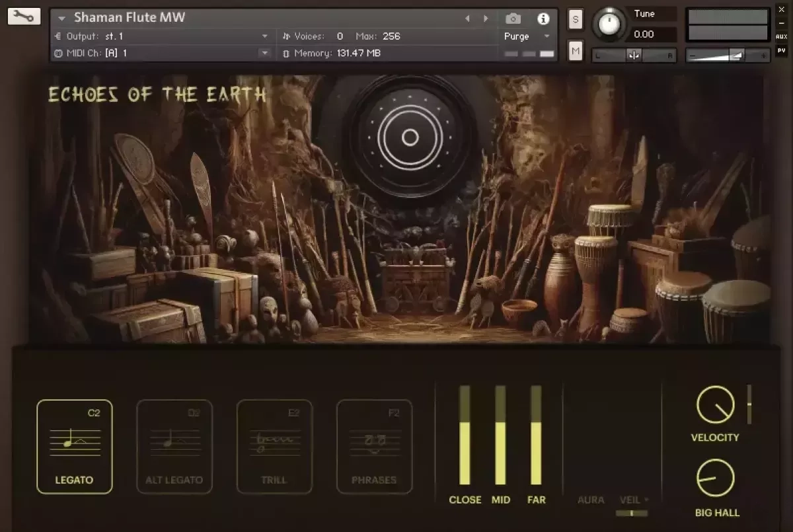The height and width of the screenshot is (532, 793).
Task: Click the Tune value field
Action: click(x=652, y=34)
